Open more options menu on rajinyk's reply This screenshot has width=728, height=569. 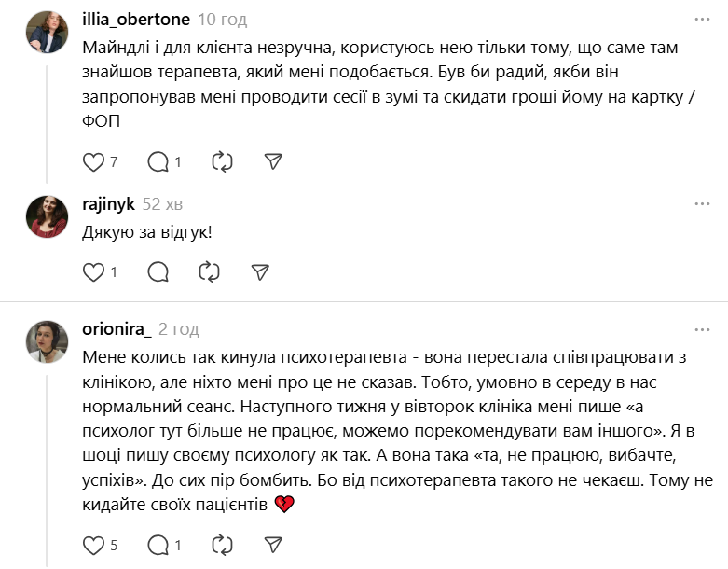tap(702, 204)
